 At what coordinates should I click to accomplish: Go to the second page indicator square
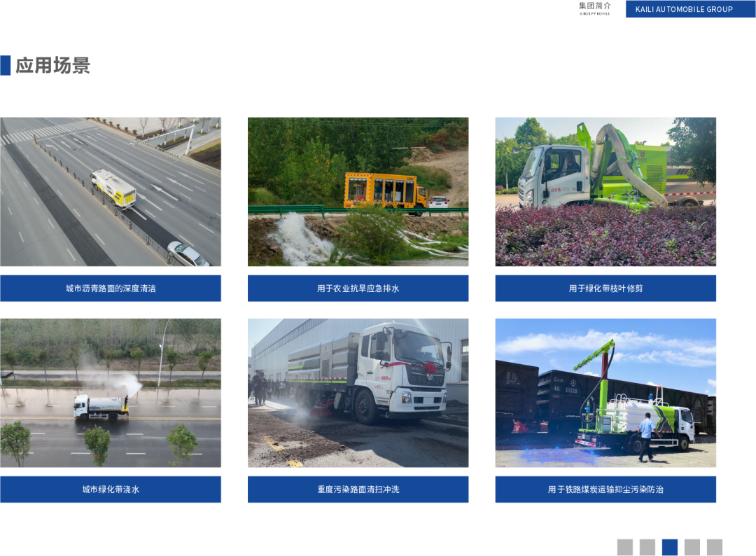point(647,547)
